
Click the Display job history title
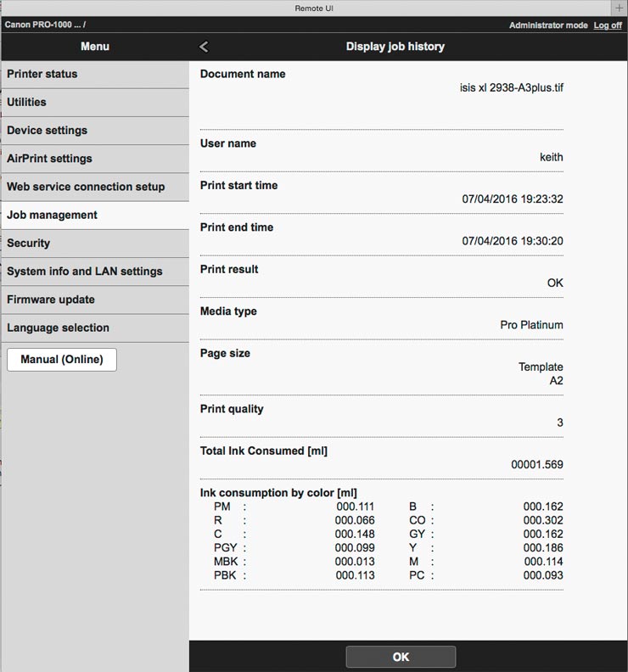pyautogui.click(x=395, y=47)
